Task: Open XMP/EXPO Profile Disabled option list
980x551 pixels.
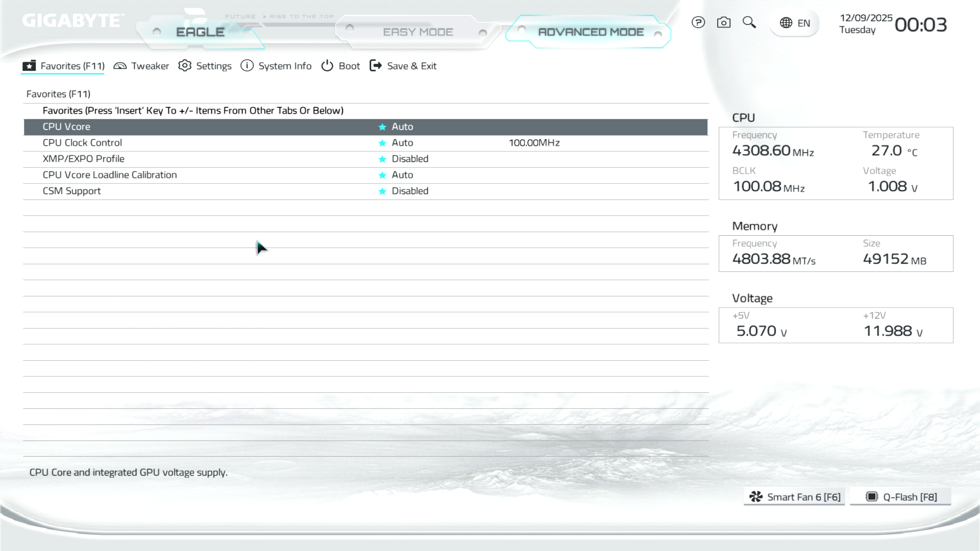Action: coord(410,159)
